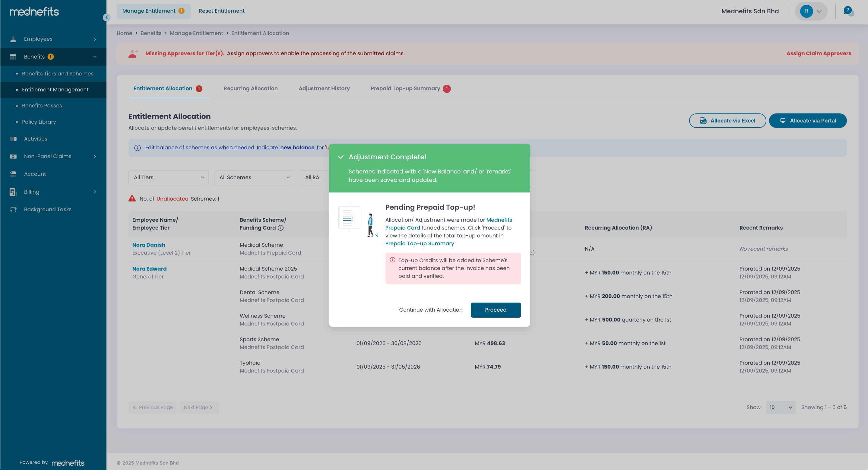Open Benefits Passes in sidebar
The height and width of the screenshot is (470, 868).
pyautogui.click(x=42, y=106)
